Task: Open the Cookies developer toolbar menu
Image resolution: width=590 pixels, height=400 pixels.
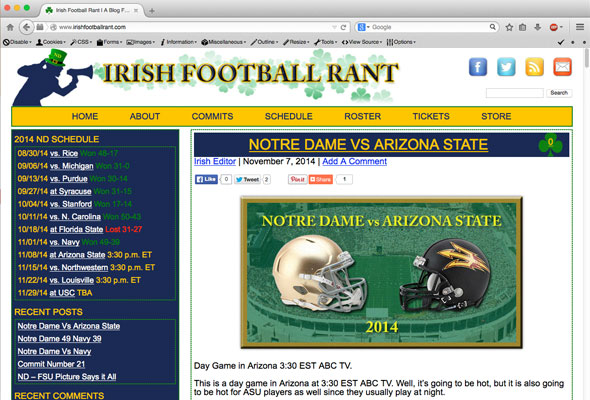Action: [51, 42]
